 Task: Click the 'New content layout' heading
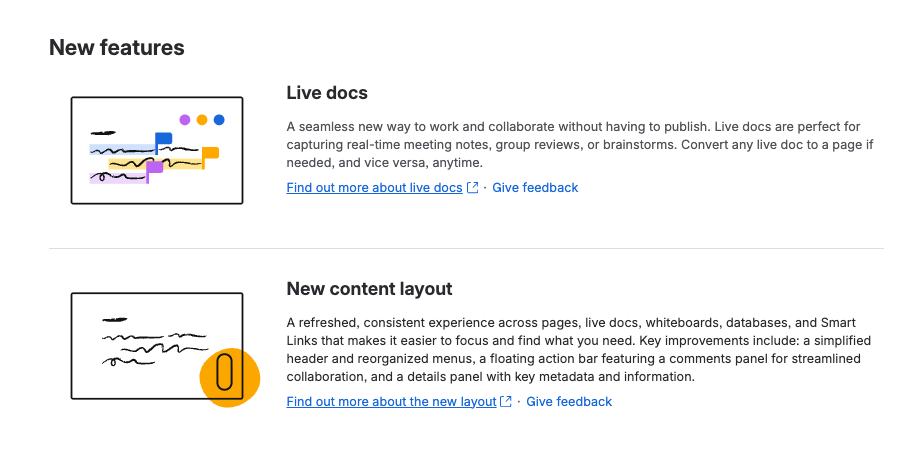pos(370,289)
